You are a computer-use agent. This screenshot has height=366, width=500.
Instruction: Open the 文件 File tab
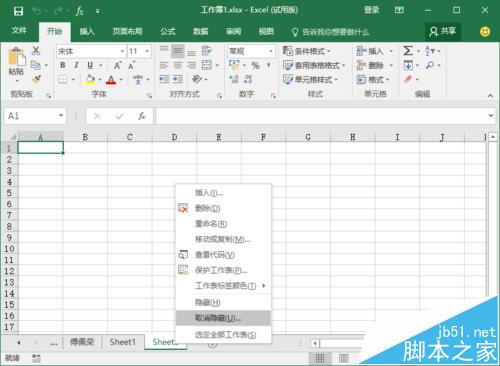(x=19, y=31)
